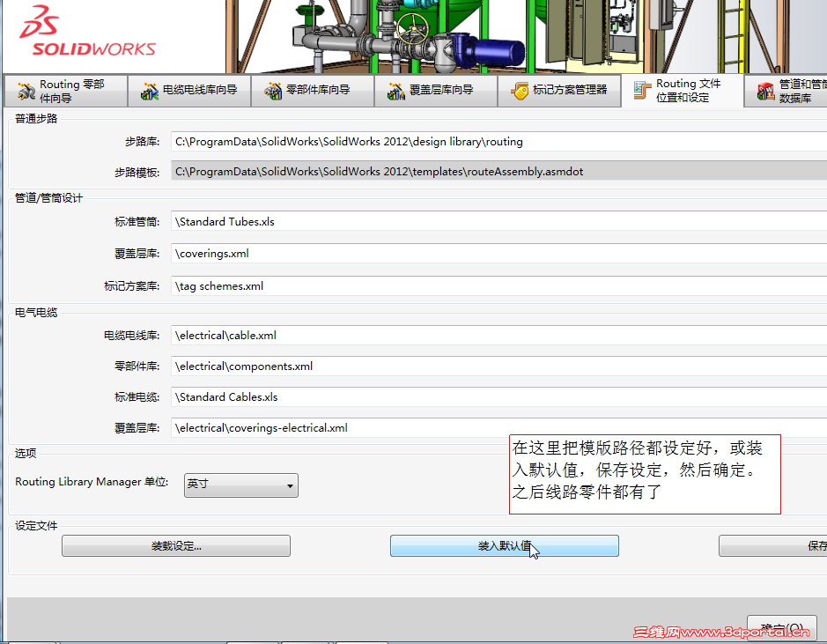The height and width of the screenshot is (644, 827).
Task: Open the 管道和管筒数据库 tab
Action: click(x=786, y=92)
